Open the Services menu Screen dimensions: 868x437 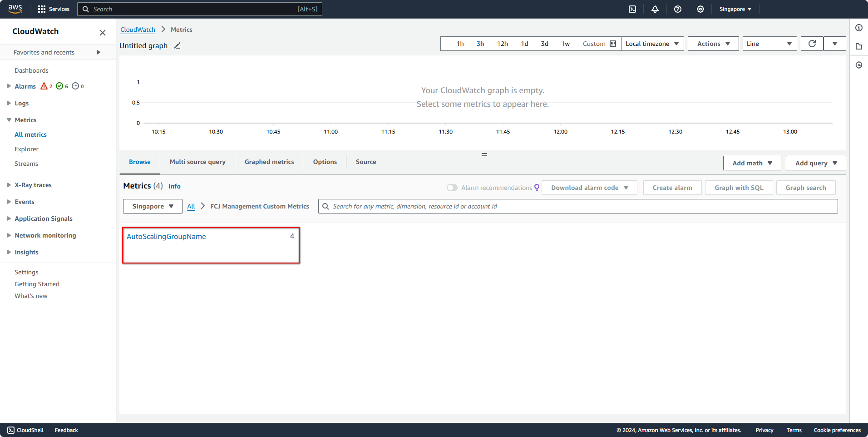click(x=53, y=9)
